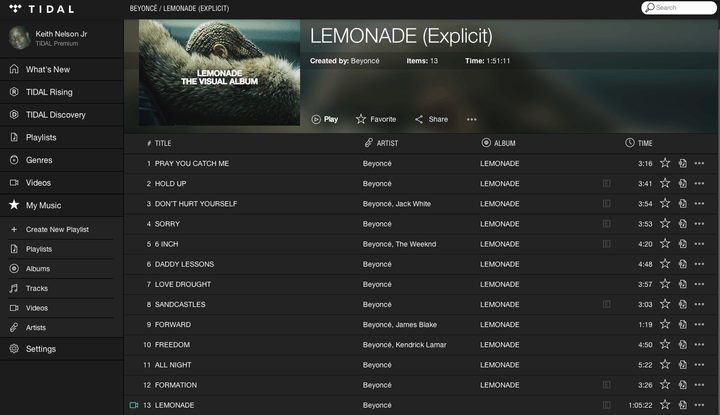This screenshot has height=415, width=720.
Task: Open Settings with the gear icon
Action: 62,349
